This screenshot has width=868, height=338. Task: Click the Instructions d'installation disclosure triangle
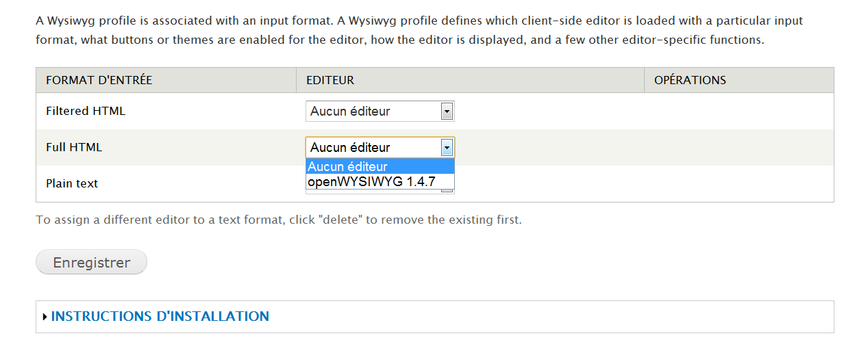coord(45,317)
